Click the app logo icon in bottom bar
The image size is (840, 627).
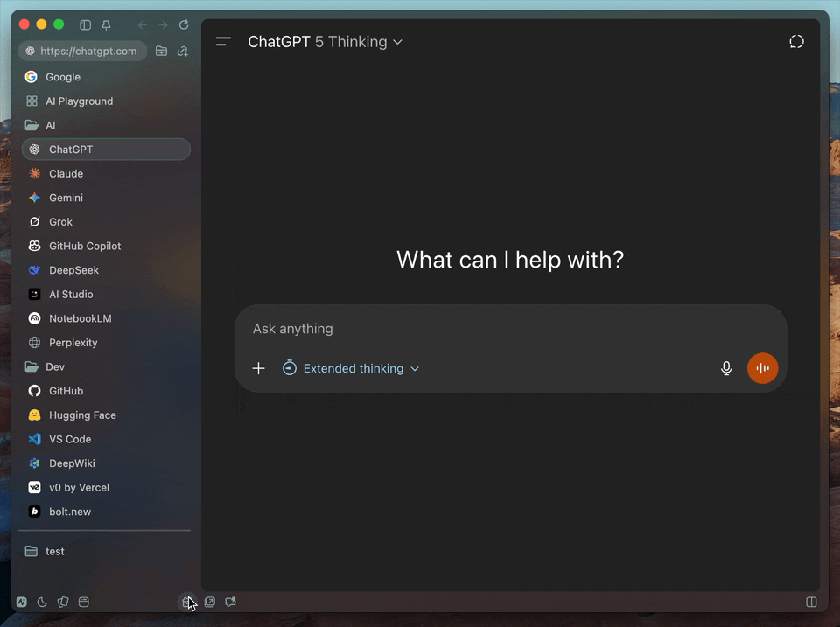(21, 602)
